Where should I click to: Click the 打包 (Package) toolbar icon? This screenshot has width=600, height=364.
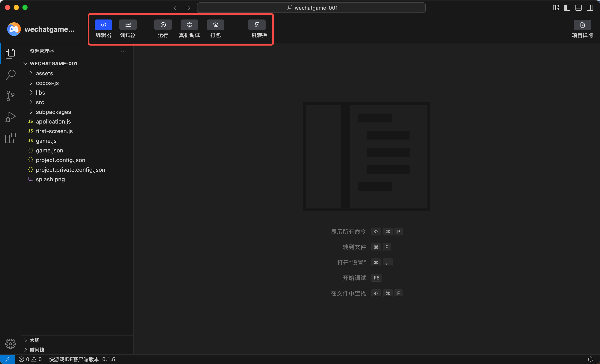pyautogui.click(x=215, y=25)
